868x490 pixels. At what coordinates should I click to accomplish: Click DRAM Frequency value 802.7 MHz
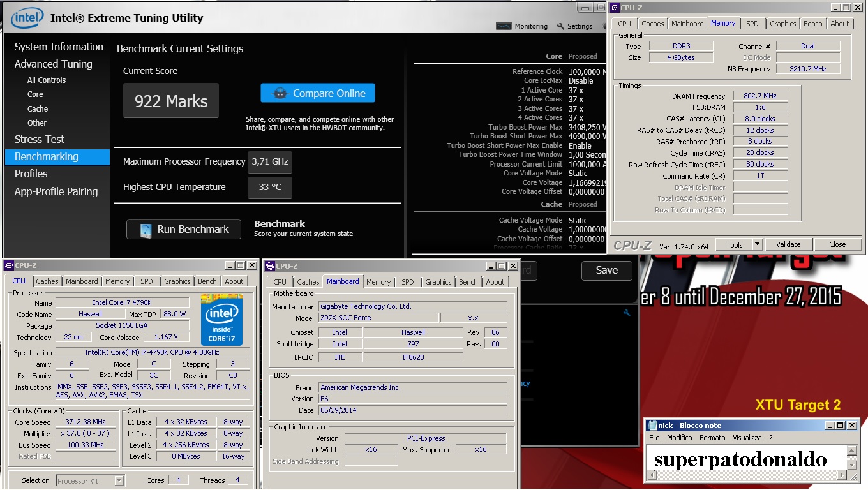coord(760,96)
